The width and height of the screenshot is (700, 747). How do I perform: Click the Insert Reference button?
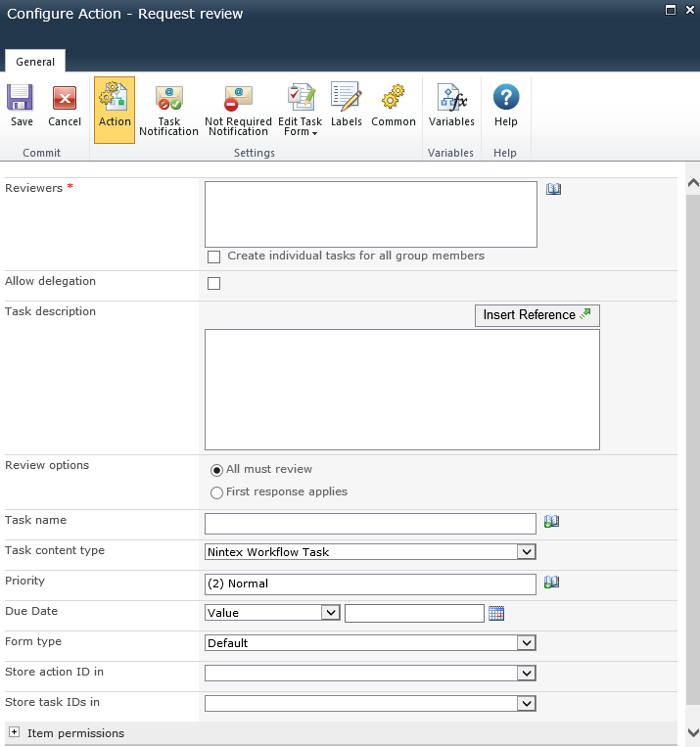[537, 315]
